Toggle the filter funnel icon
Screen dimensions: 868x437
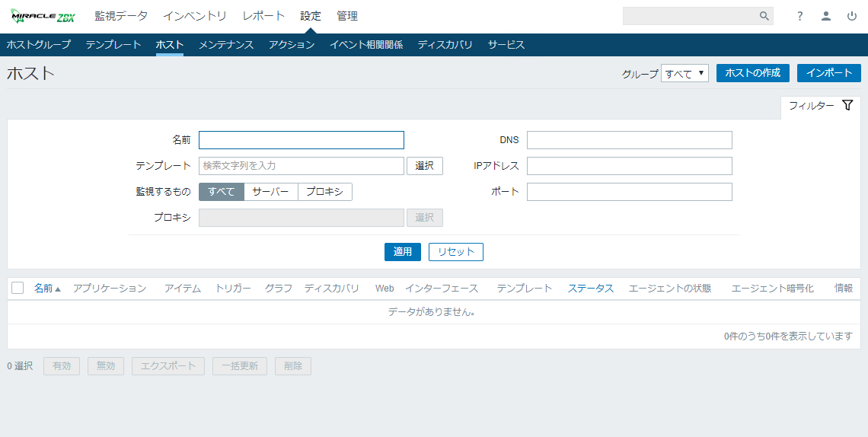(x=847, y=106)
